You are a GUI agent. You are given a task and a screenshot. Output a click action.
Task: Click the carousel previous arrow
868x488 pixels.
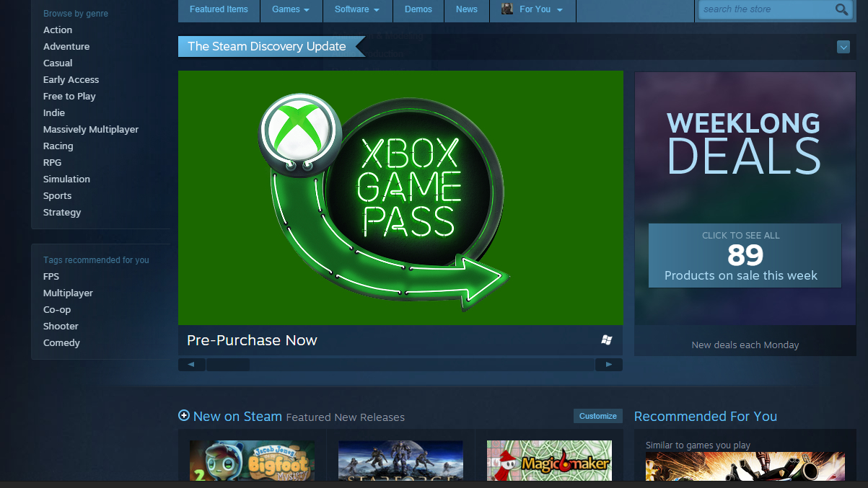(192, 365)
